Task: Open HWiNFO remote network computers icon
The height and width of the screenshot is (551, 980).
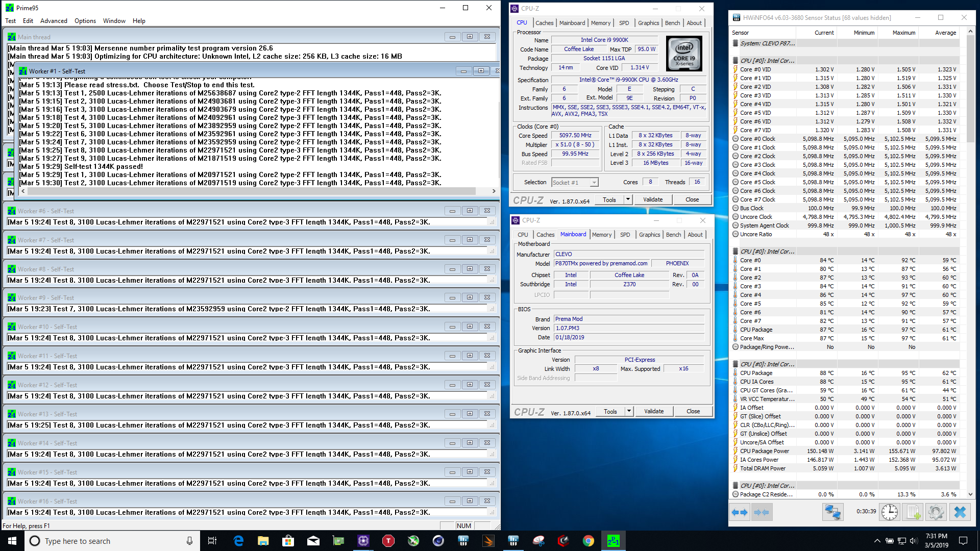Action: [832, 512]
